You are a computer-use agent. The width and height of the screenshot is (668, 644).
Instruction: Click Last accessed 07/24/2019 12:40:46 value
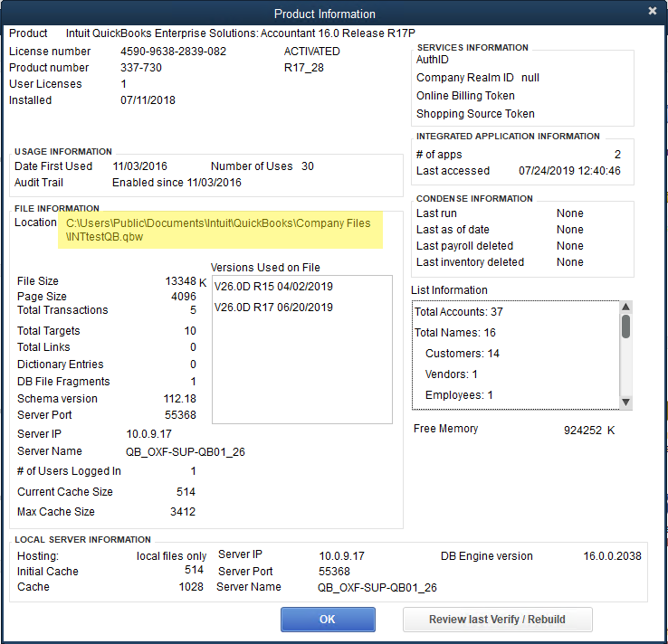pyautogui.click(x=569, y=171)
